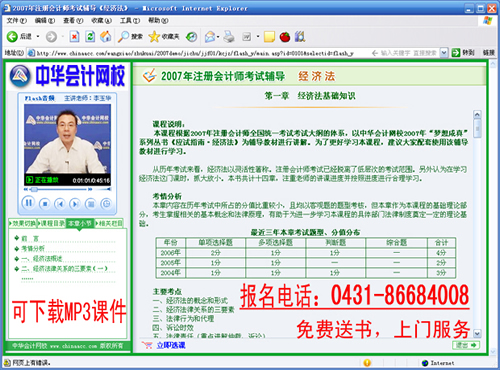Click the Internet zone globe in status bar
This screenshot has height=370, width=500.
[425, 363]
